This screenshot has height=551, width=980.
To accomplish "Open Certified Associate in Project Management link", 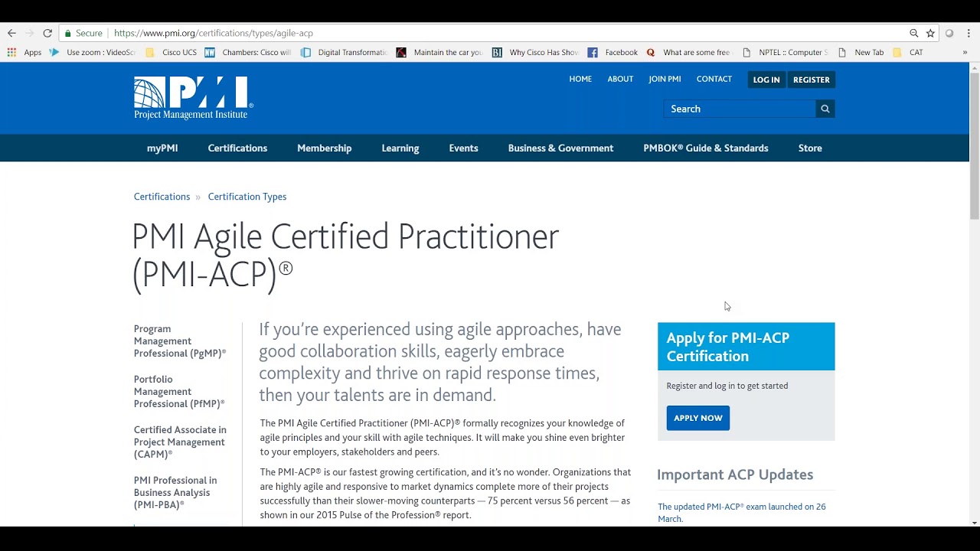I will point(180,442).
